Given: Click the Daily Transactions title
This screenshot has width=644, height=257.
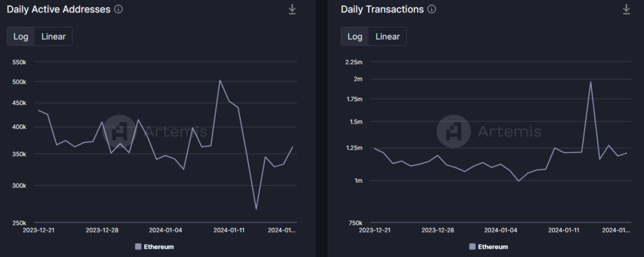Looking at the screenshot, I should tap(382, 9).
